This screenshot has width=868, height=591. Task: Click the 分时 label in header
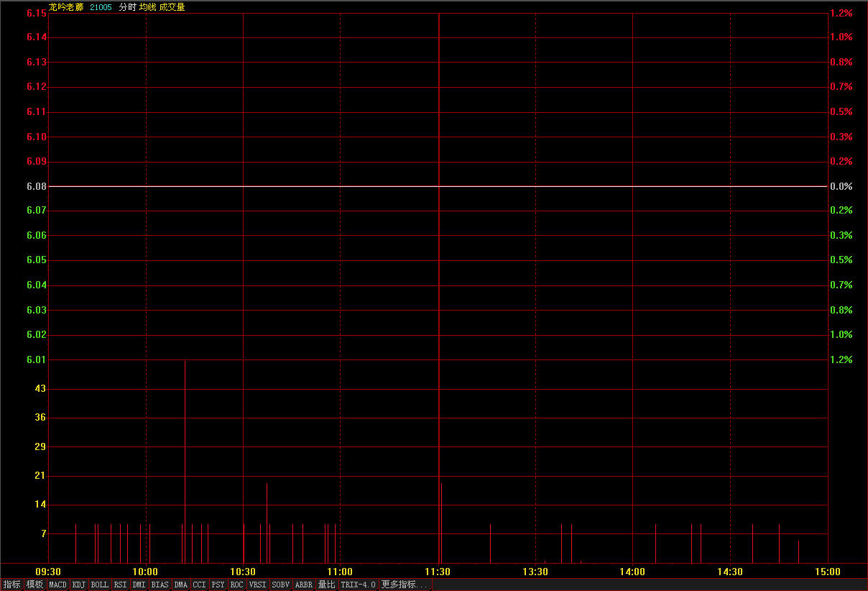[127, 6]
